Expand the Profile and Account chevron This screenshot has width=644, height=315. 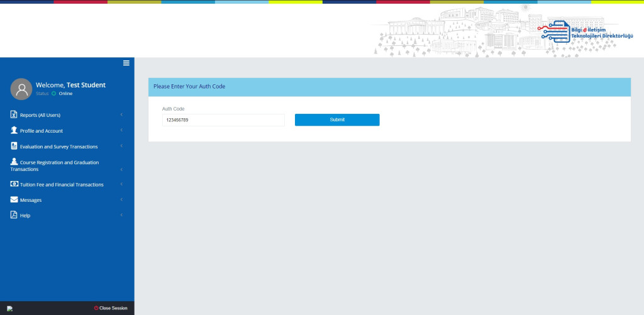click(121, 131)
